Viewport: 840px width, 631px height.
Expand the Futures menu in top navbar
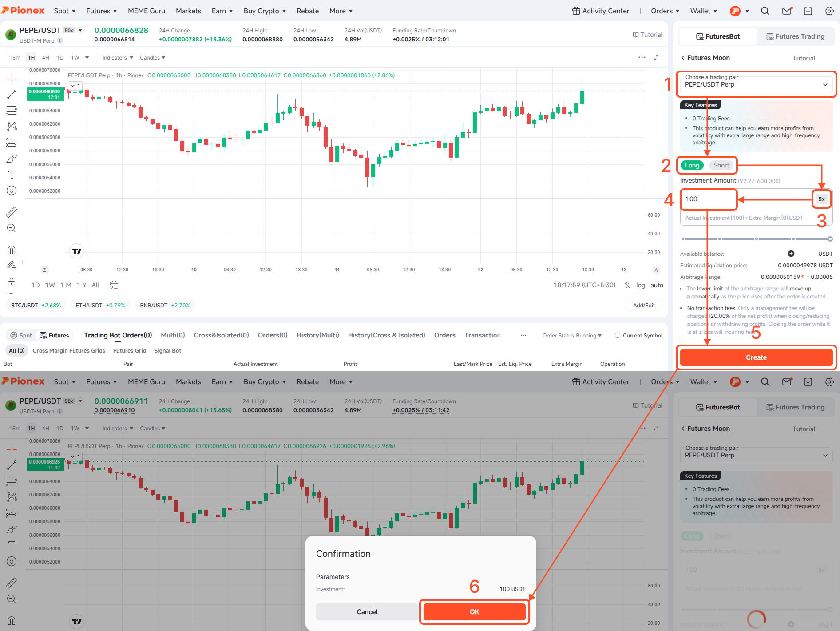coord(101,11)
